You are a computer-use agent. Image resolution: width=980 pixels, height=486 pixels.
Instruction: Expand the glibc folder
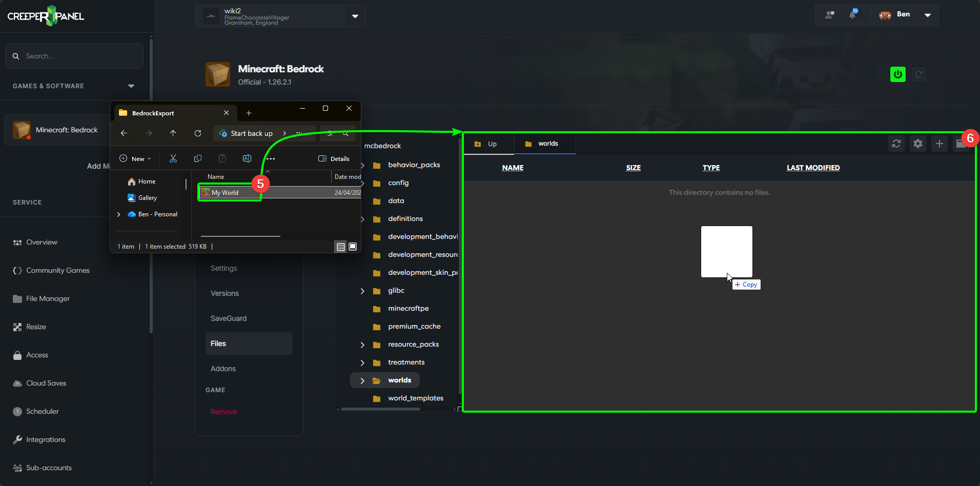pos(362,291)
